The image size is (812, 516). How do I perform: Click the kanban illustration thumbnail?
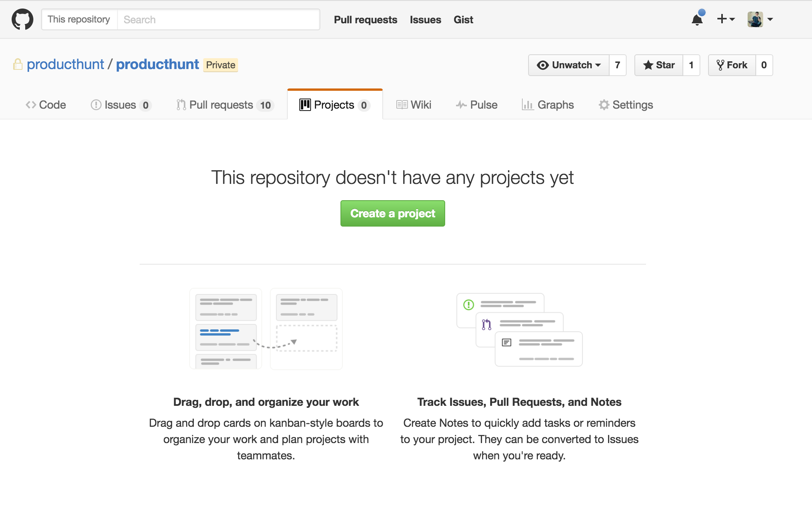click(x=266, y=329)
